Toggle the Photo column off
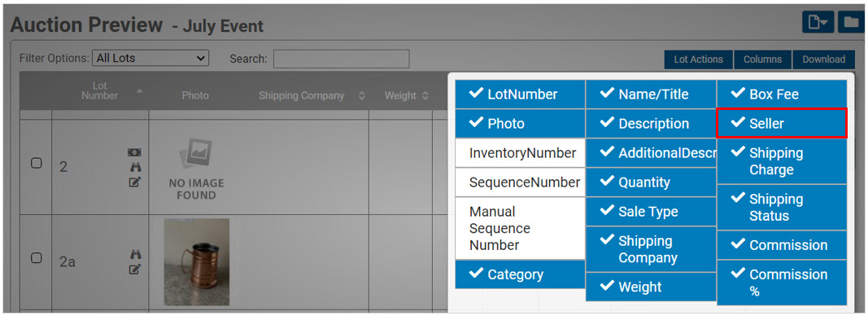The image size is (868, 316). 520,124
